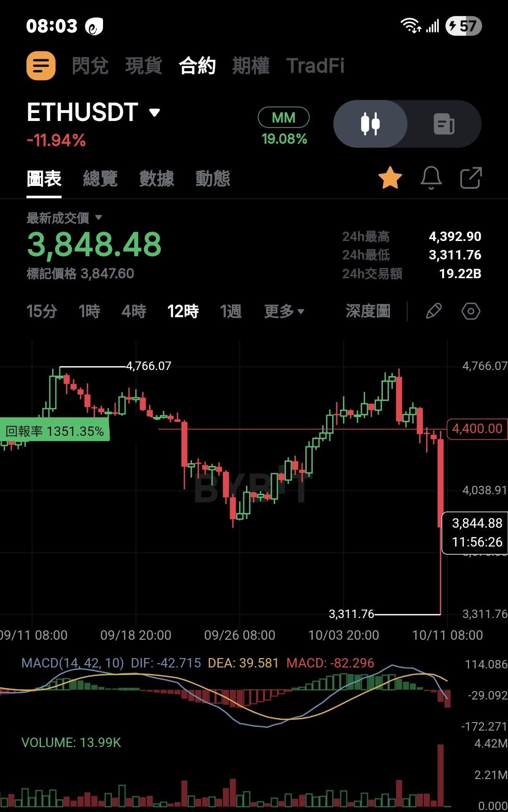Select the 4時 timeframe
Viewport: 508px width, 812px height.
(x=134, y=311)
